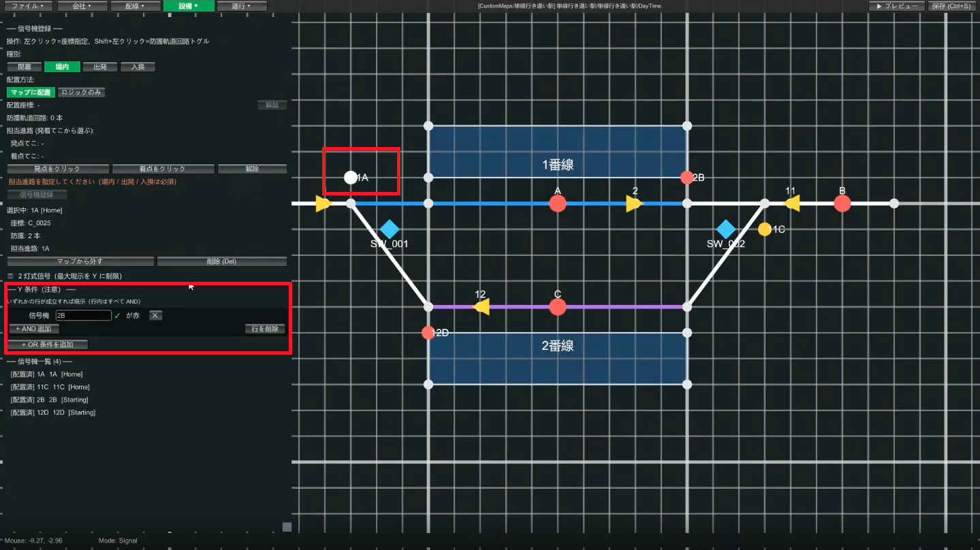Click the 信号機 input field containing 2B
The width and height of the screenshot is (980, 550).
83,315
